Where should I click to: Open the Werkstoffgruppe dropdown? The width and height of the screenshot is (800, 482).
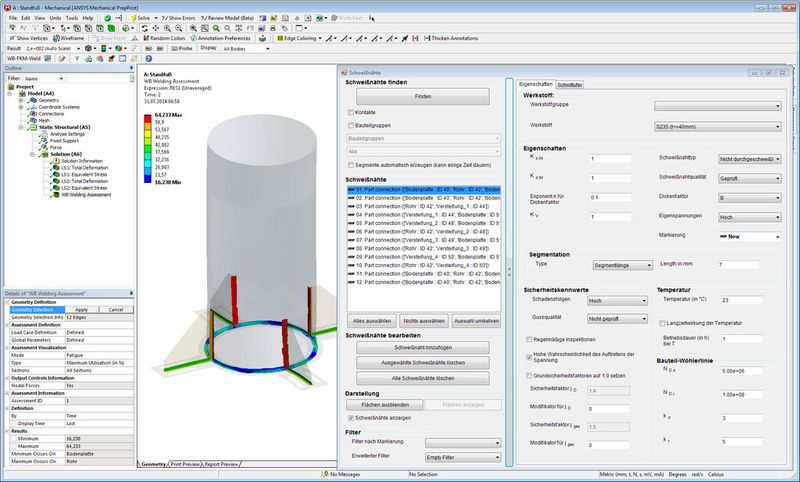pyautogui.click(x=717, y=106)
